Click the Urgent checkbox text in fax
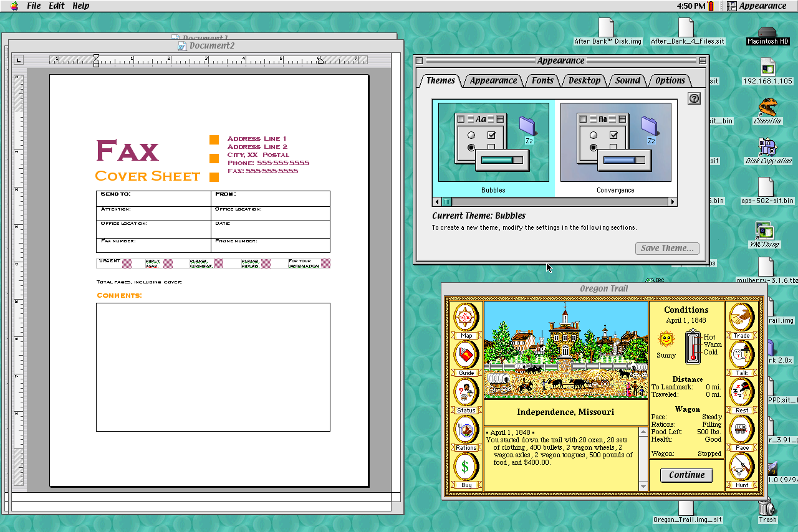The width and height of the screenshot is (798, 532). click(x=109, y=261)
